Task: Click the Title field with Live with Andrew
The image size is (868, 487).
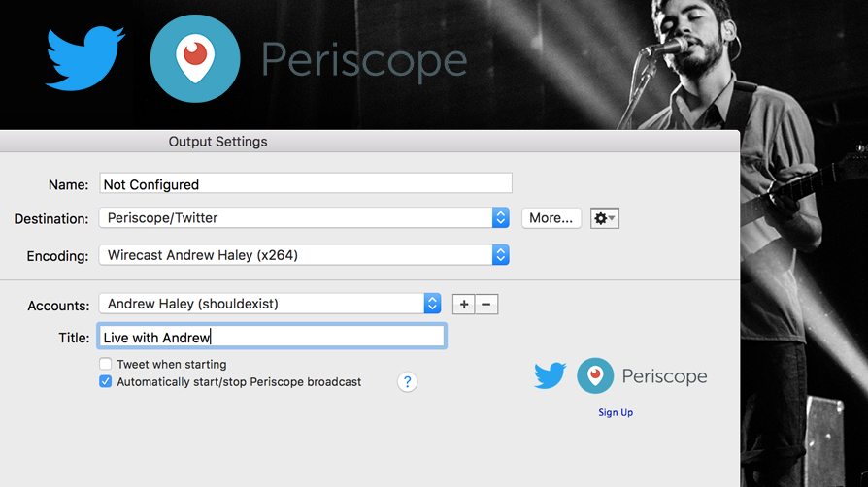Action: point(272,337)
